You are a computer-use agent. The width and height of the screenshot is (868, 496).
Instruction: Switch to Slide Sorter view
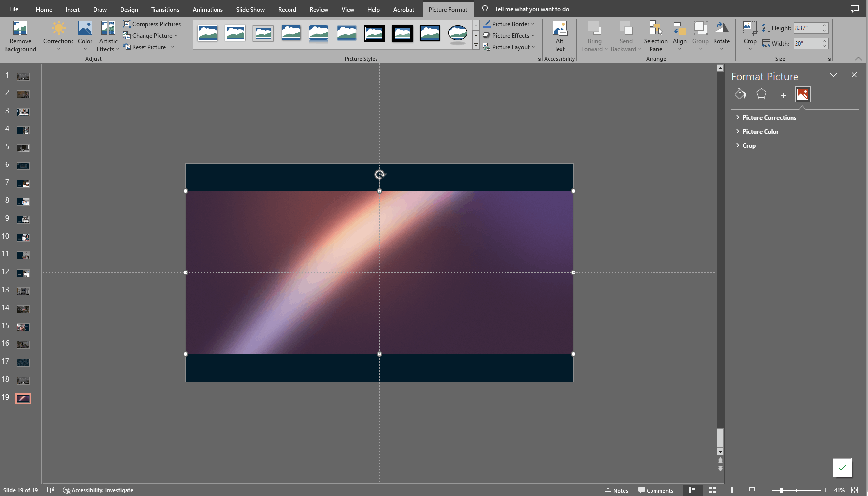pyautogui.click(x=713, y=490)
